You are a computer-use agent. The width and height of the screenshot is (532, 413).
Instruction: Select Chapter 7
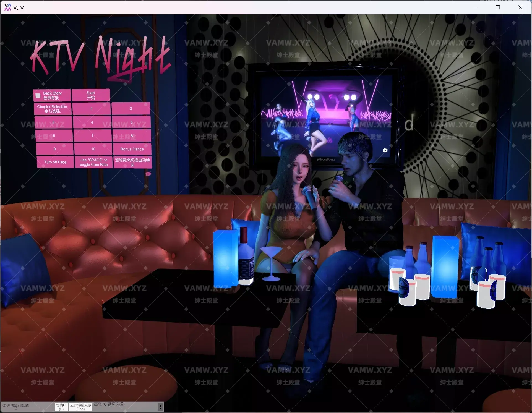(x=92, y=135)
